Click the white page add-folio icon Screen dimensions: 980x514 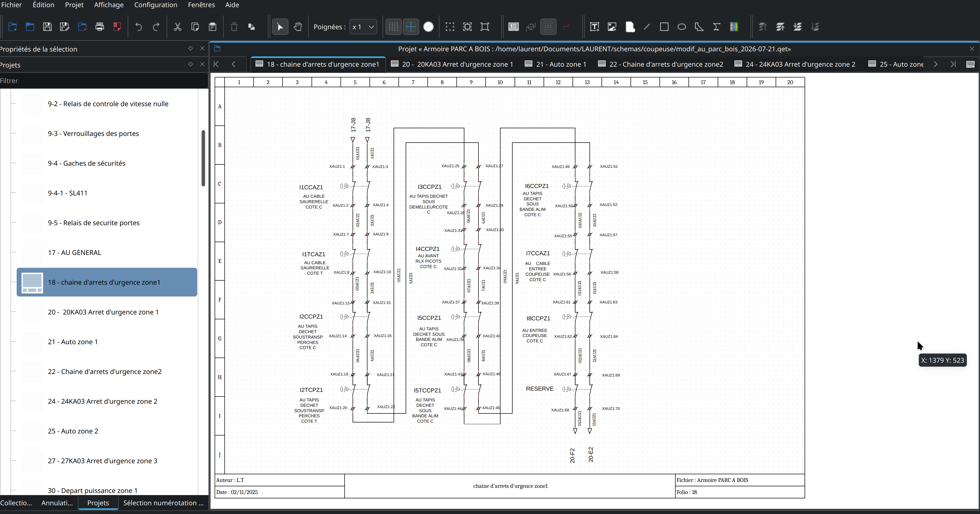pos(630,27)
